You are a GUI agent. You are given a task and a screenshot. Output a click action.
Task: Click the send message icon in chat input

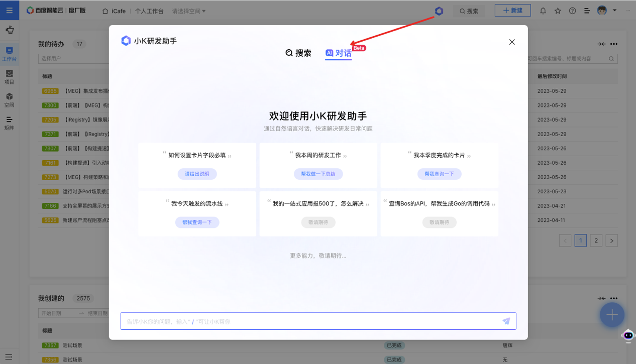tap(506, 321)
